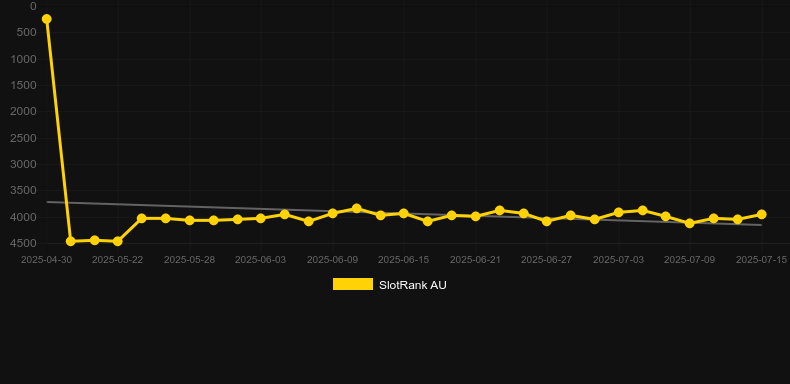The height and width of the screenshot is (384, 790).
Task: Click the 0 y-axis label
Action: [33, 6]
